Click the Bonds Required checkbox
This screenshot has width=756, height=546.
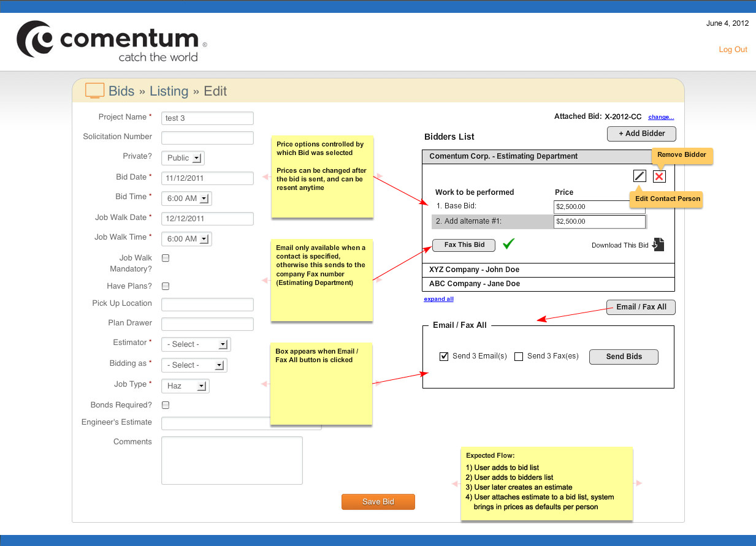click(x=165, y=404)
